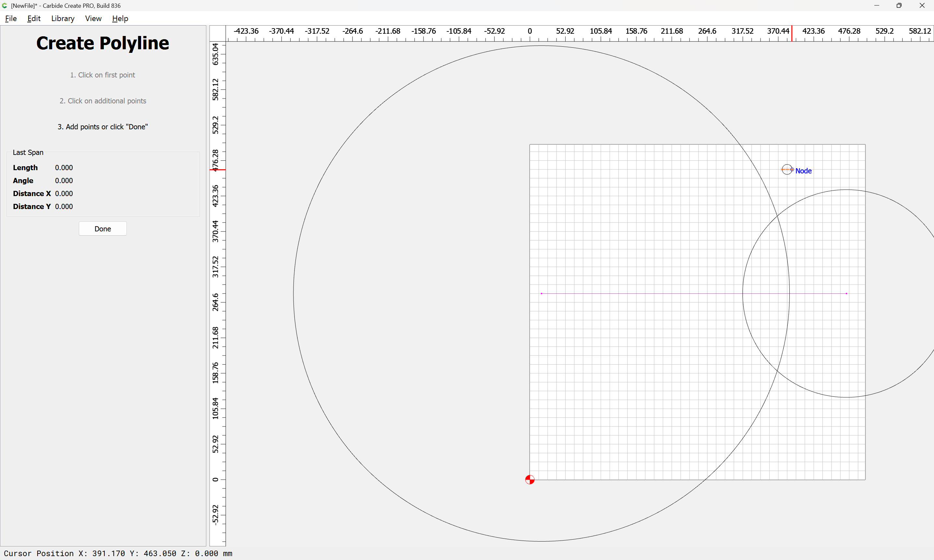Click the middle of the magenta horizontal line
Screen dimensions: 934x560
point(694,293)
